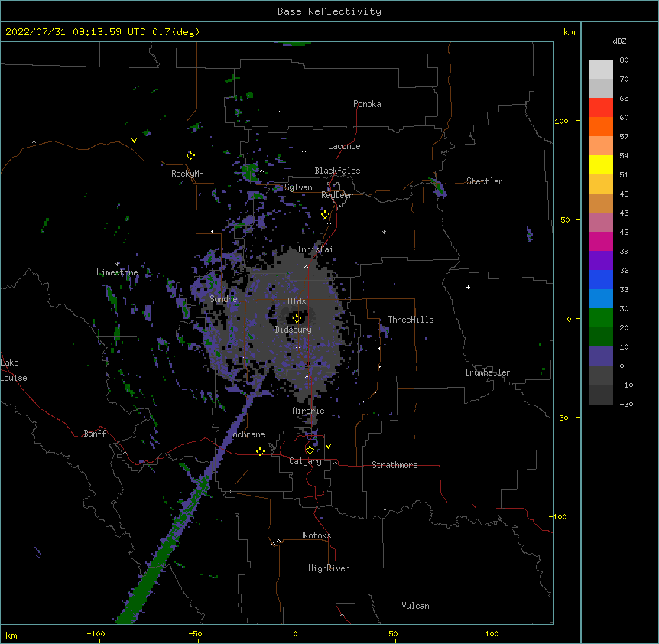Pick the slate purple 10-0 dBZ swatch
Image resolution: width=659 pixels, height=644 pixels.
pyautogui.click(x=601, y=356)
